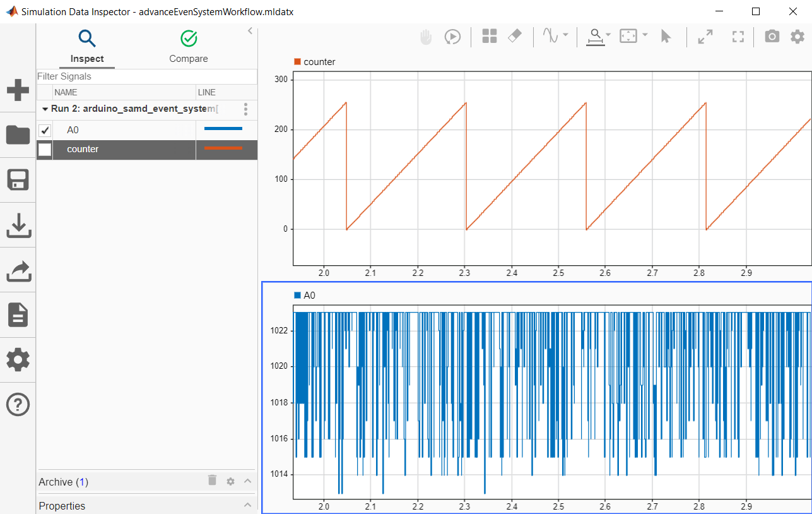Expand the Archive panel chevron
Screen dimensions: 812x514
coord(247,481)
